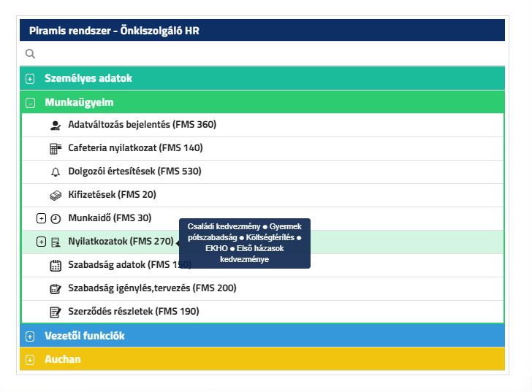The height and width of the screenshot is (392, 532).
Task: Click the Cafeteria nyilatkozat calculator icon
Action: click(56, 148)
